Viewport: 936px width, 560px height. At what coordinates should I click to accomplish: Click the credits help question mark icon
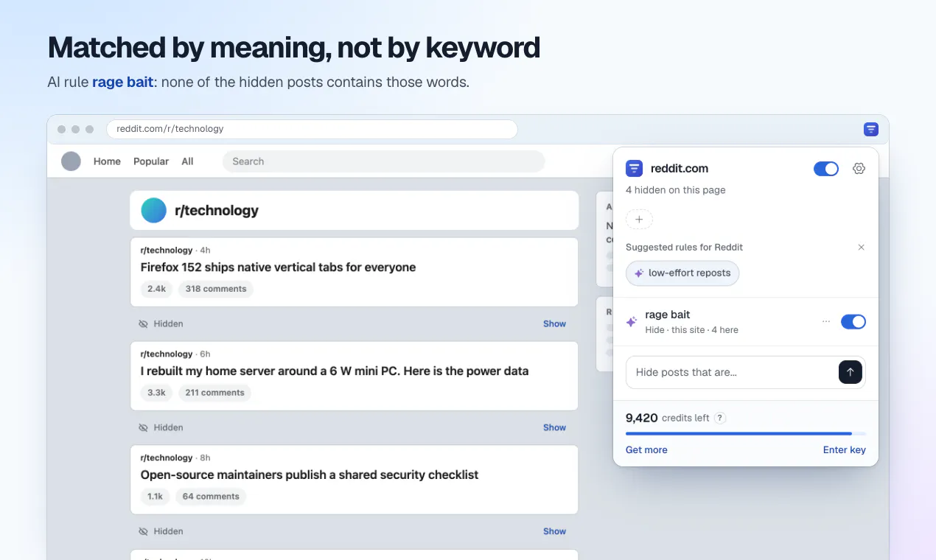[x=720, y=418]
